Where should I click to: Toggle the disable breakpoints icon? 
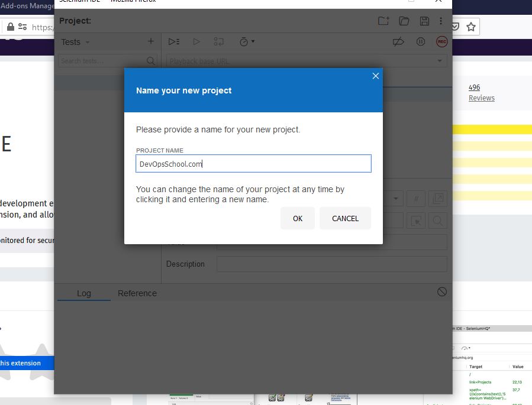coord(399,42)
